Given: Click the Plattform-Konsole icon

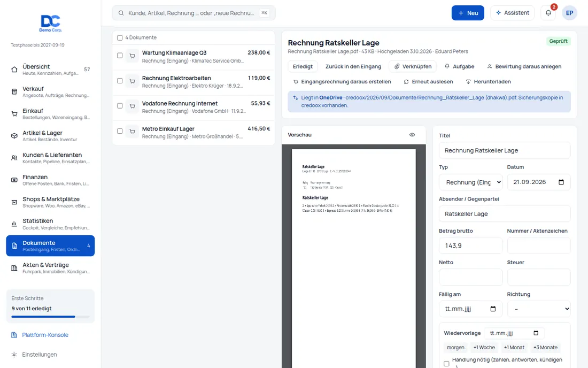Looking at the screenshot, I should pos(14,335).
